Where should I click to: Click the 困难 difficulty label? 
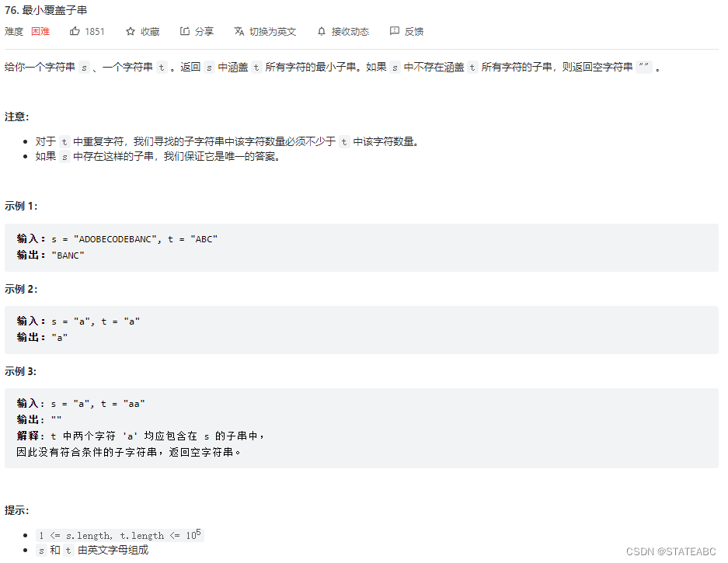(x=40, y=32)
